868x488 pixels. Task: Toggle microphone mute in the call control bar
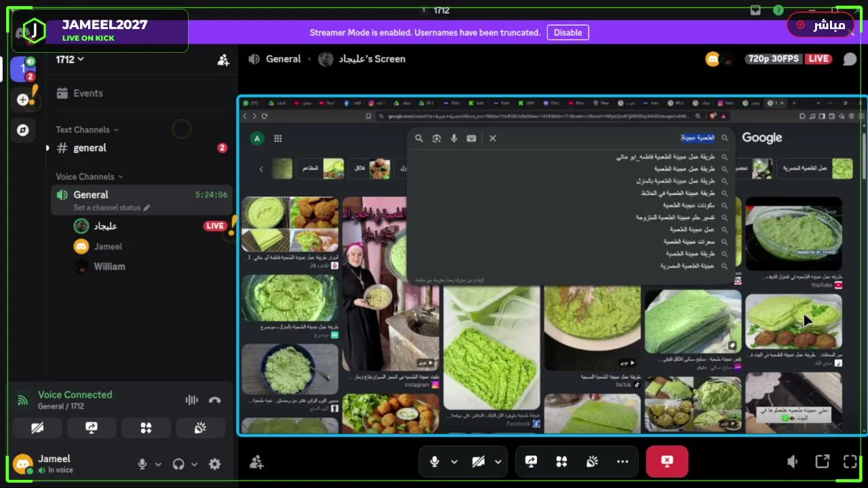pyautogui.click(x=435, y=462)
